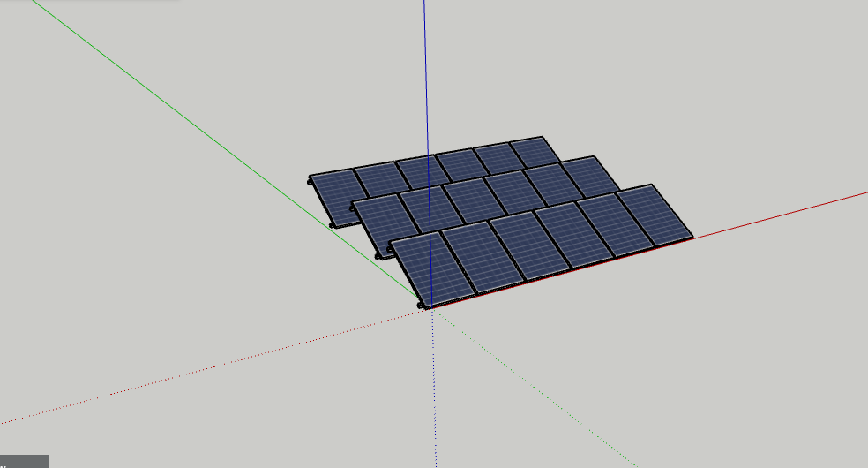Select the rightmost solar panel in front row
This screenshot has width=868, height=468.
click(653, 215)
